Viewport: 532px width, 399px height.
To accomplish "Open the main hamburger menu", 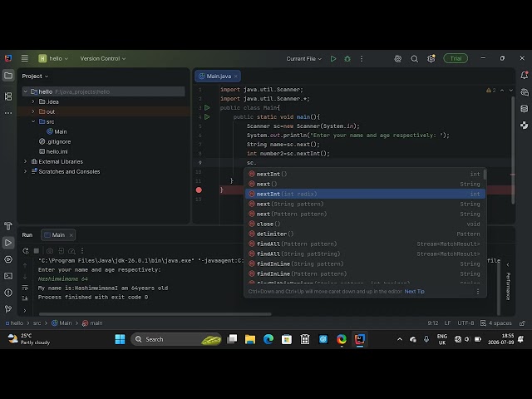I will (x=24, y=58).
